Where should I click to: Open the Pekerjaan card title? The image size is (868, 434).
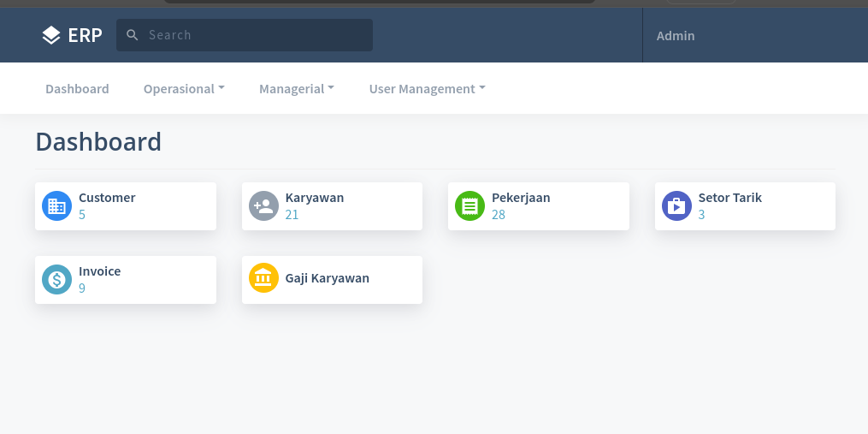tap(521, 198)
